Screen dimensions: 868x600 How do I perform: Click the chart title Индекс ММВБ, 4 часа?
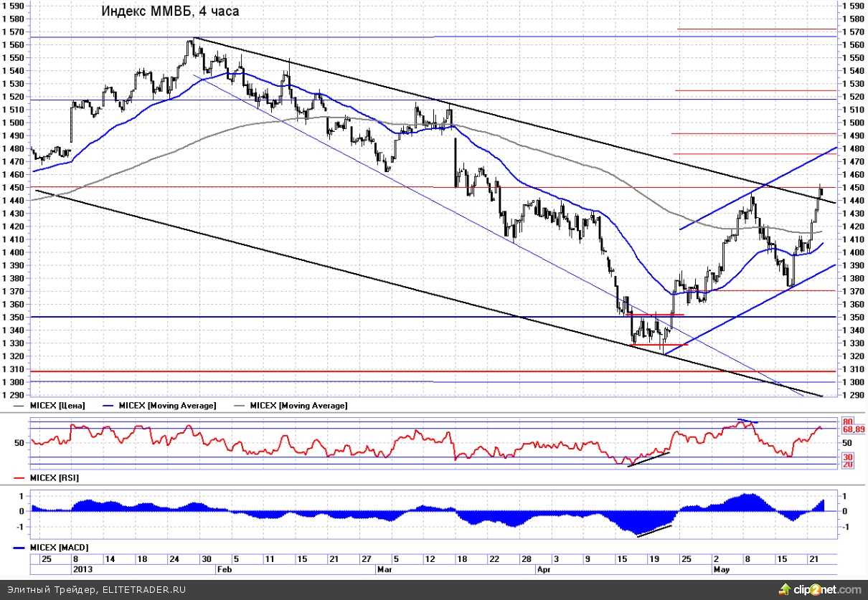[x=170, y=11]
